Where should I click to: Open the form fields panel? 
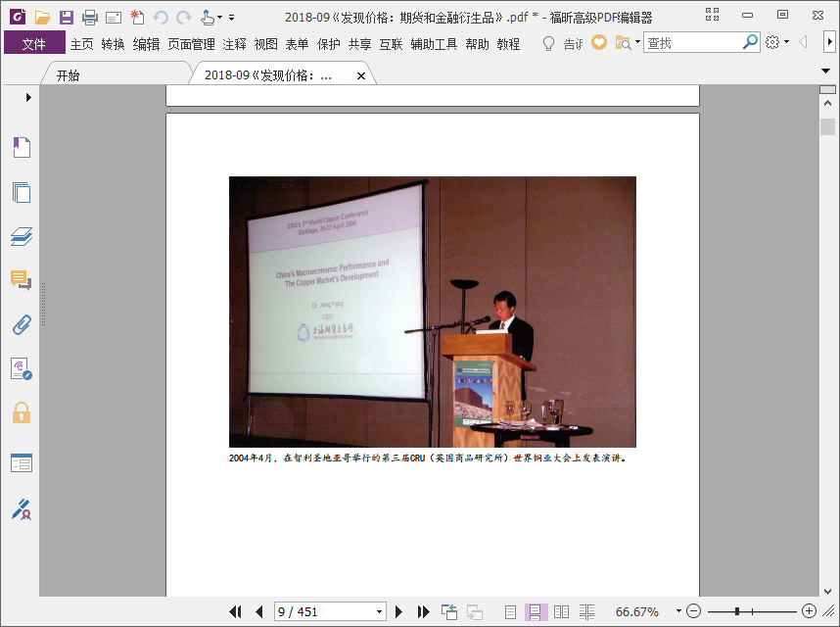[22, 463]
